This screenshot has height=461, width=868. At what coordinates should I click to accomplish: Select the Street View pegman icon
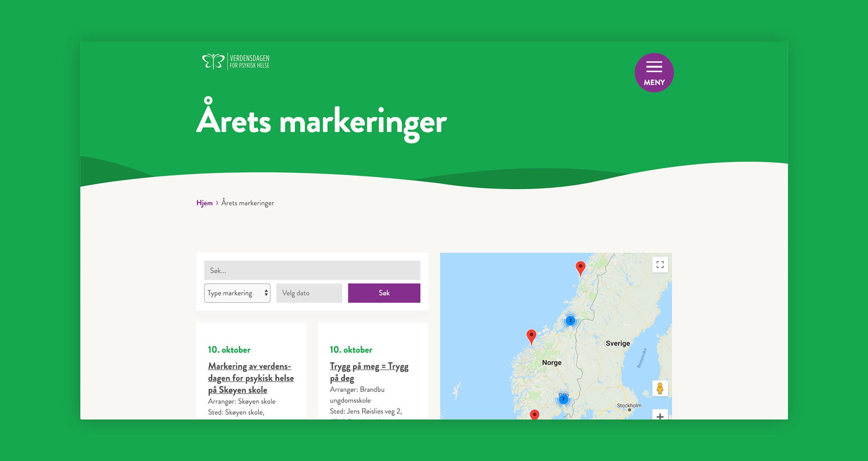click(x=660, y=388)
